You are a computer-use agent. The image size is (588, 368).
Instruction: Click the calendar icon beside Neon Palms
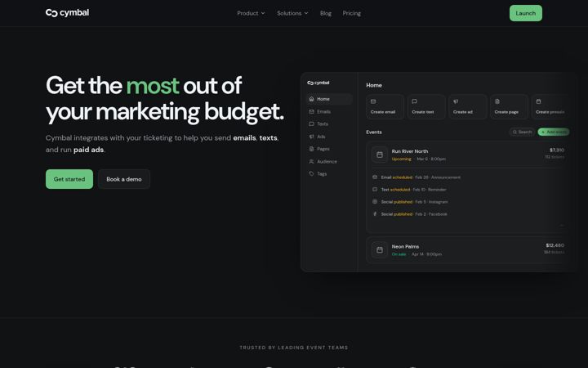point(380,249)
